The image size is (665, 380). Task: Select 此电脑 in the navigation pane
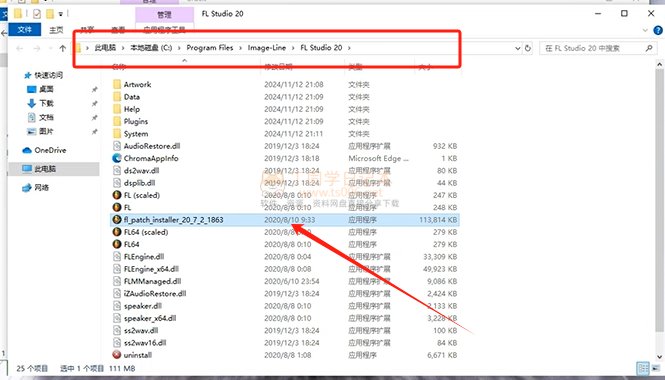tap(45, 169)
